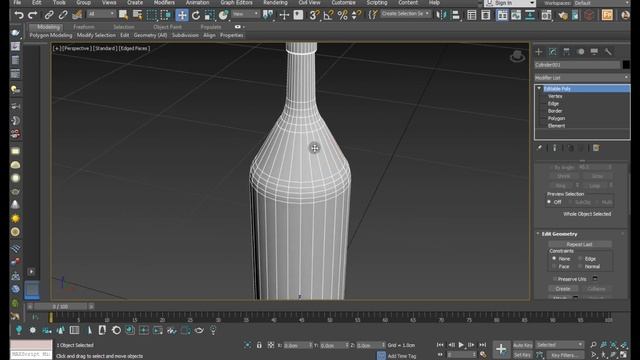This screenshot has width=640, height=360.
Task: Click the Mirror tool icon
Action: [x=441, y=16]
